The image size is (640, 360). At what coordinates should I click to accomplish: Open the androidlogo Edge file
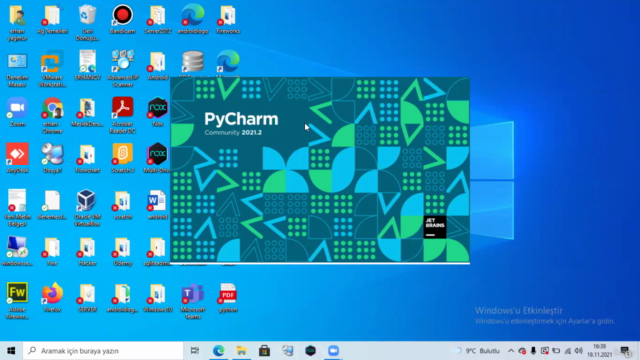(x=193, y=19)
